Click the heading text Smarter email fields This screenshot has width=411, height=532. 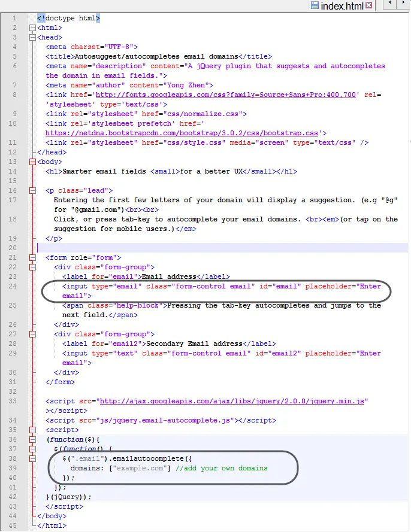pyautogui.click(x=104, y=171)
